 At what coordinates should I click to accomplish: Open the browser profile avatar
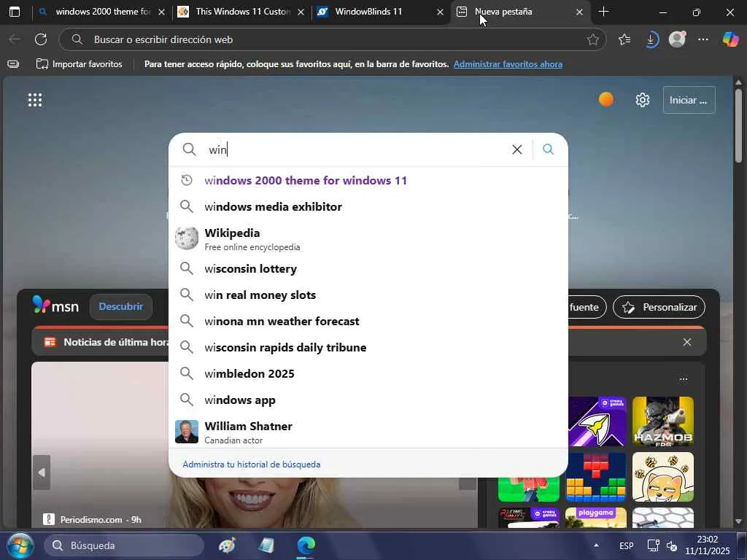pyautogui.click(x=677, y=39)
